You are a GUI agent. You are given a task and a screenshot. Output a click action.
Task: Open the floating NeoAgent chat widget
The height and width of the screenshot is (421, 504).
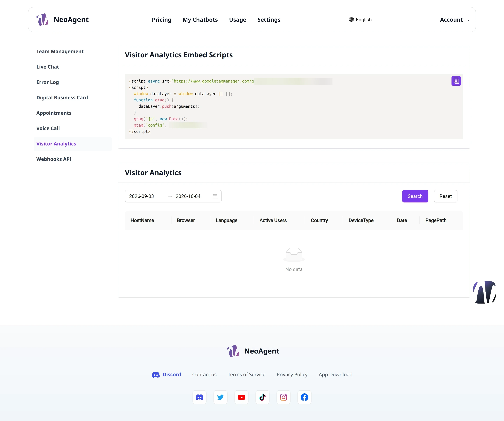point(484,292)
